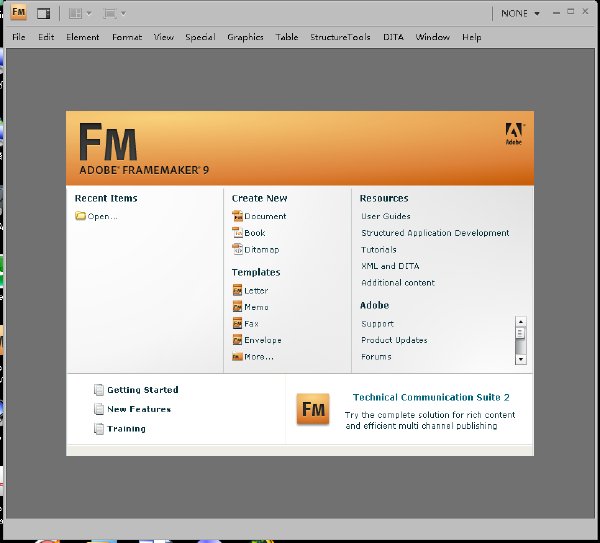The height and width of the screenshot is (543, 600).
Task: Click the folder icon beside Open...
Action: 80,216
